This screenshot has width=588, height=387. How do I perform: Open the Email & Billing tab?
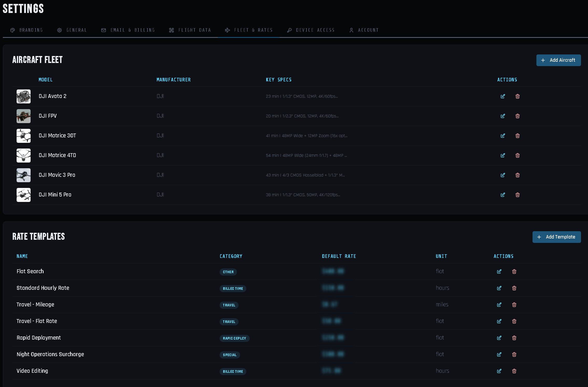pos(128,30)
